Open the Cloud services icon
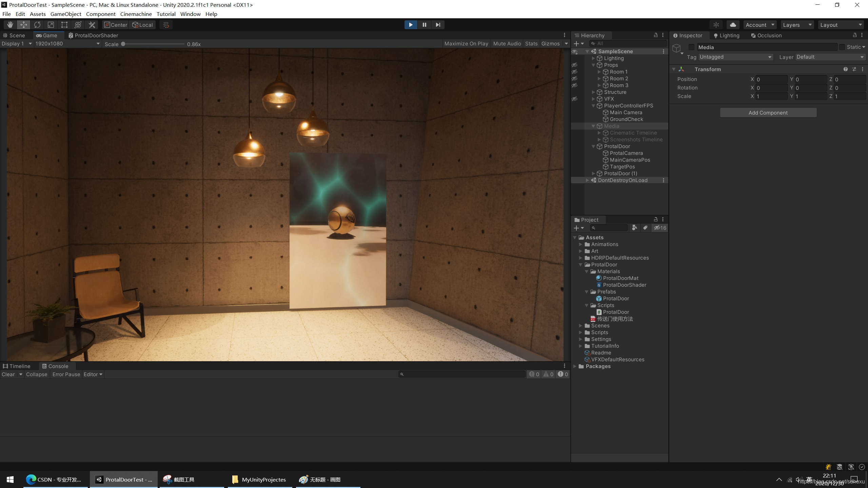The height and width of the screenshot is (488, 868). [x=733, y=25]
